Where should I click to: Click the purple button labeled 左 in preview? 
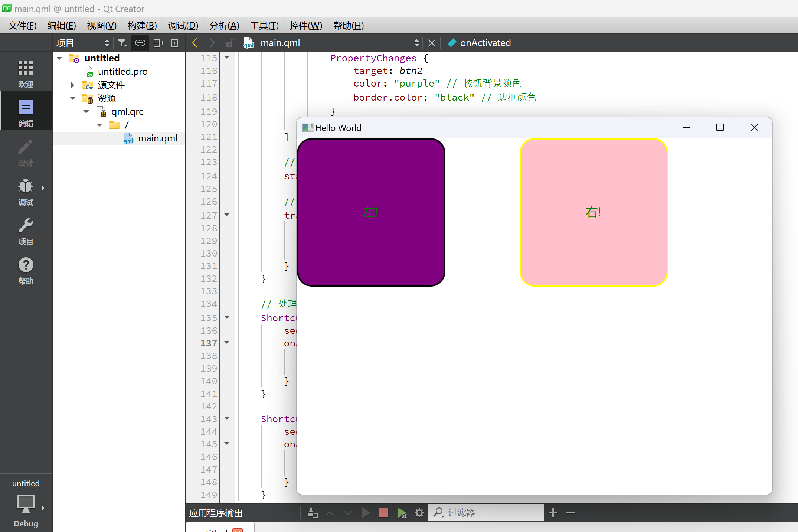click(x=371, y=211)
